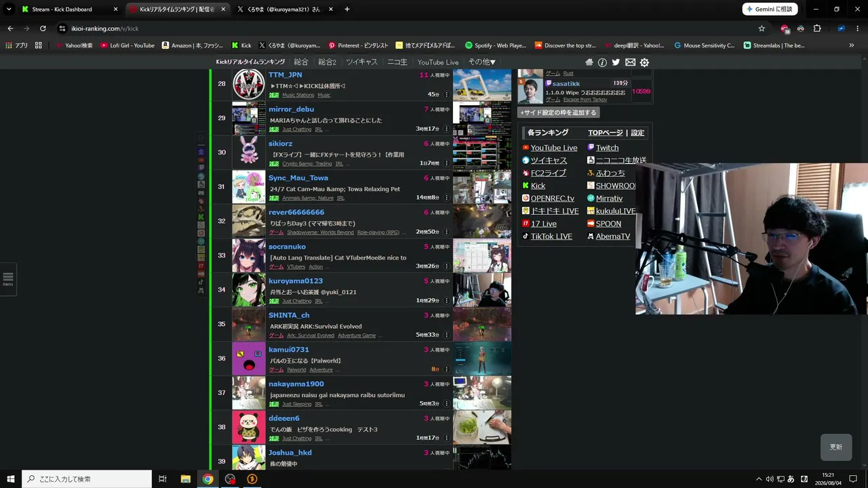The image size is (868, 488).
Task: Select 総合 in the site navigation
Action: pyautogui.click(x=301, y=62)
